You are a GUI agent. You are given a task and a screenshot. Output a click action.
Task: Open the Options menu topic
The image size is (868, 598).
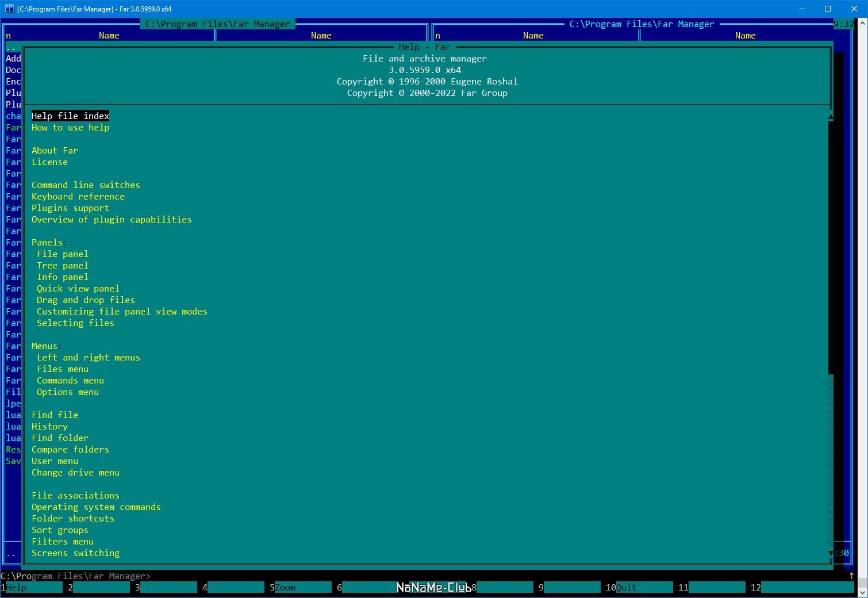pyautogui.click(x=68, y=392)
